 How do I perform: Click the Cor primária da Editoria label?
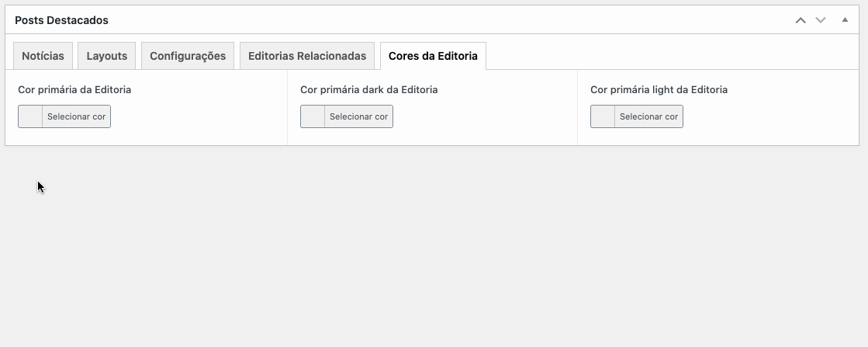pyautogui.click(x=74, y=90)
